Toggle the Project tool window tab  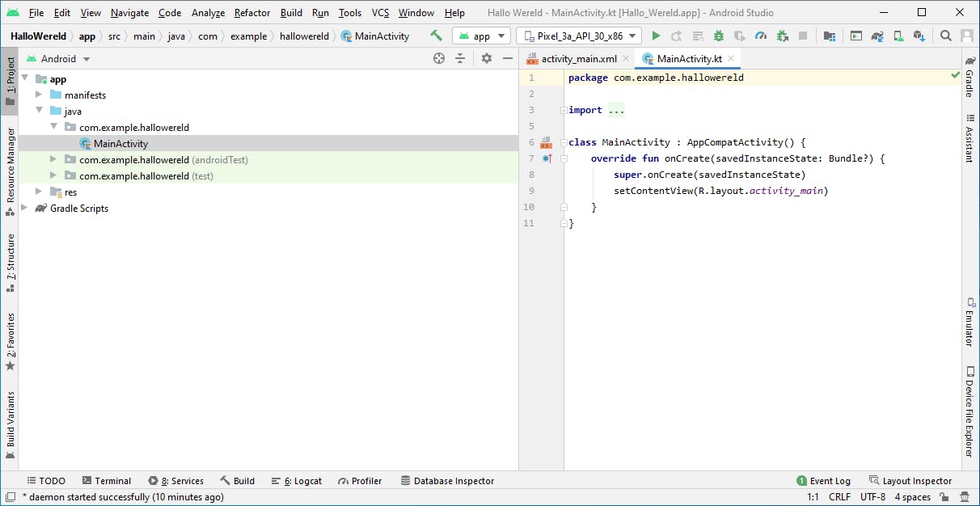point(10,81)
